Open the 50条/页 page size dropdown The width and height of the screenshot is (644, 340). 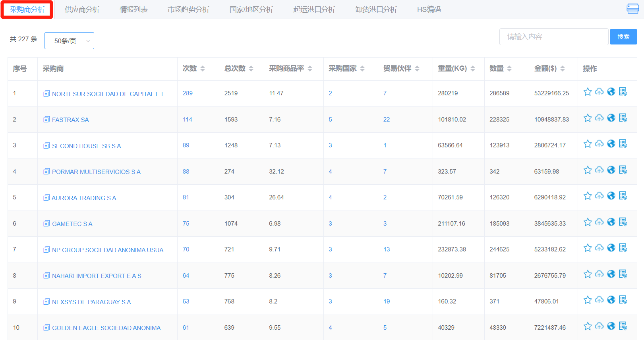coord(69,41)
